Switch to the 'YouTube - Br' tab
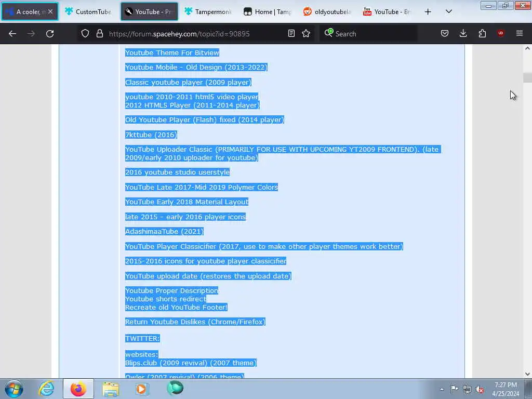This screenshot has height=399, width=532. click(x=387, y=11)
